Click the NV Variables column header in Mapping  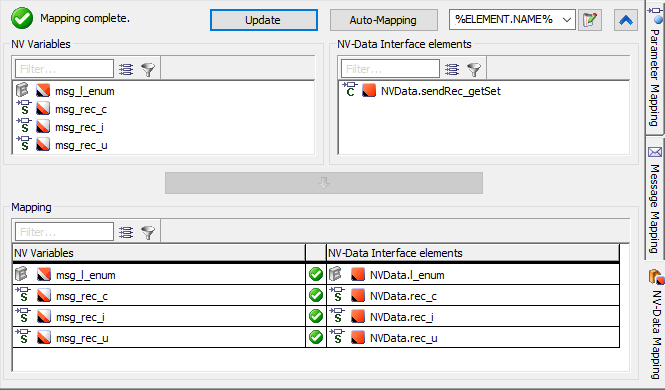point(159,253)
